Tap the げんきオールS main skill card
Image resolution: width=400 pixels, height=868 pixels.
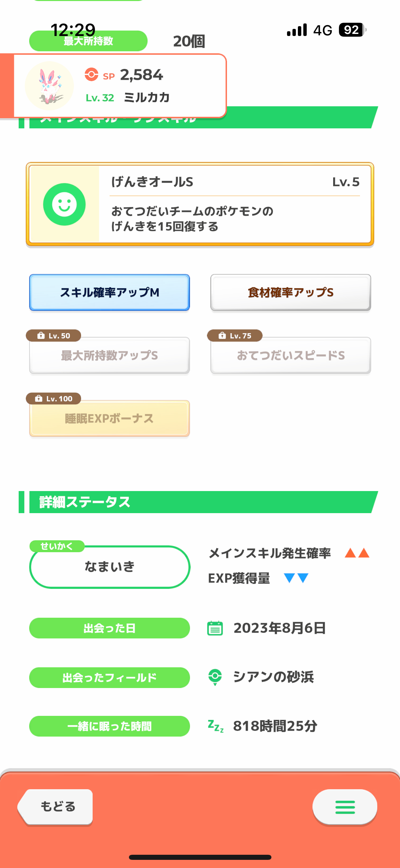[x=200, y=204]
